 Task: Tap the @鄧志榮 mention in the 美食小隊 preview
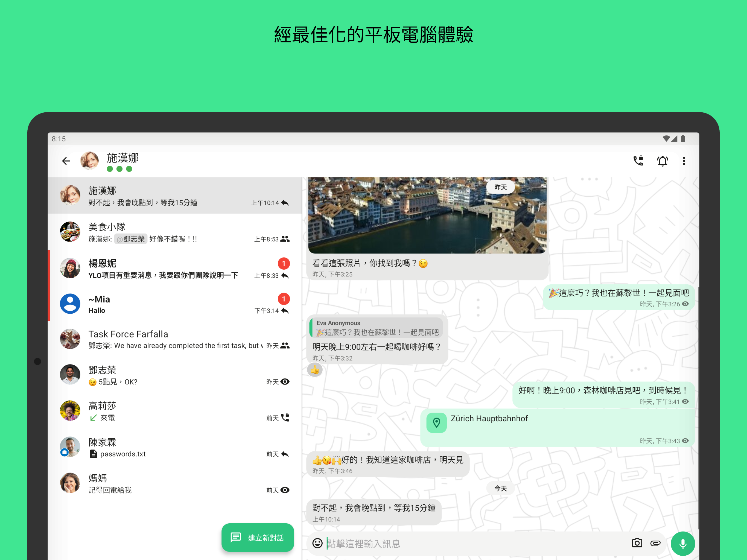tap(131, 239)
